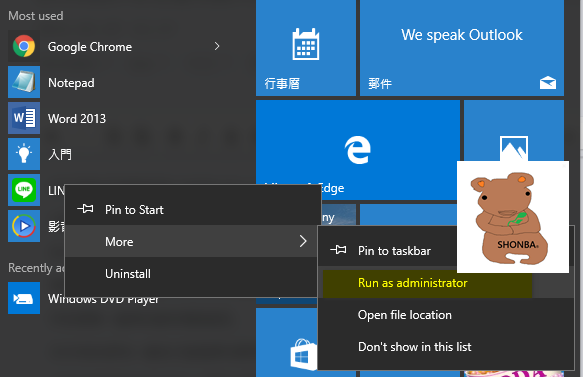Open the Photos tile with mountain icon
The height and width of the screenshot is (377, 583).
click(x=513, y=130)
